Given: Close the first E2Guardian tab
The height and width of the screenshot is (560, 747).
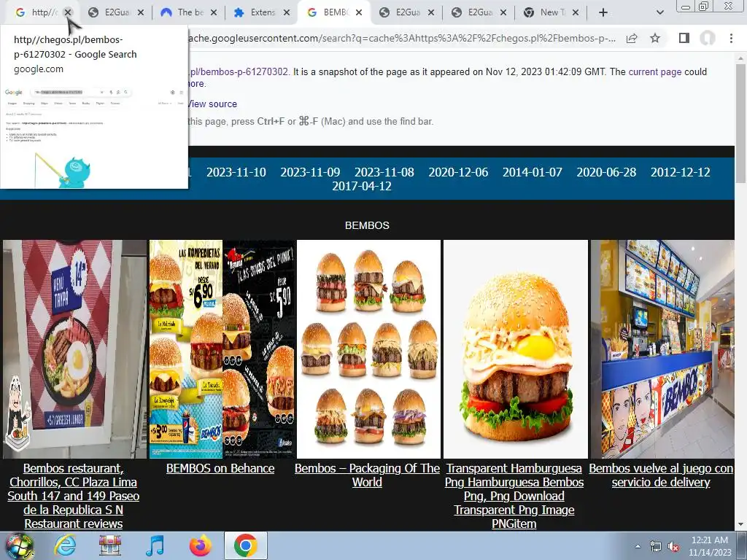Looking at the screenshot, I should click(141, 12).
